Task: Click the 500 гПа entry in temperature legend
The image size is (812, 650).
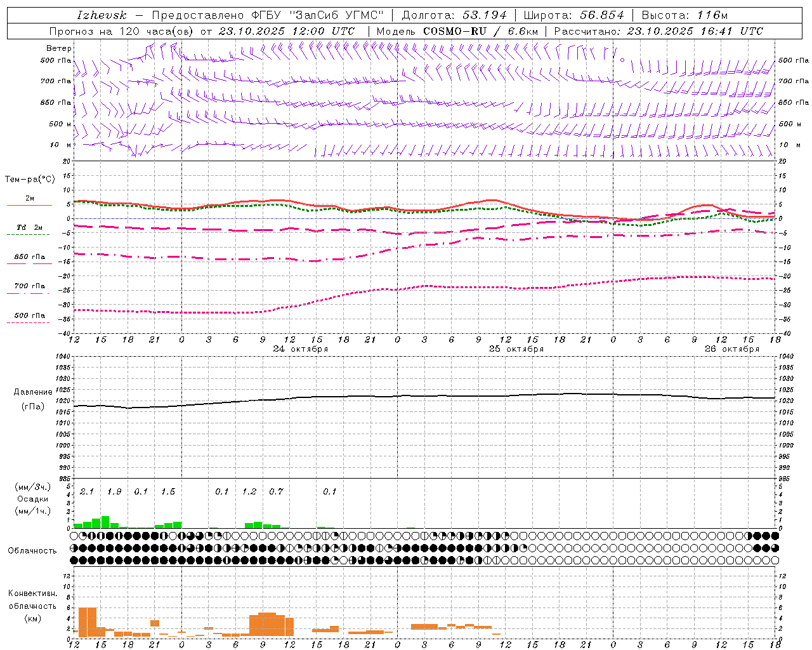Action: 30,315
